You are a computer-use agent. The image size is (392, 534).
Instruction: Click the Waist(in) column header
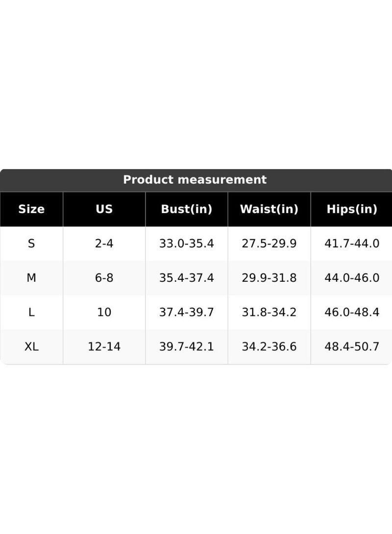pyautogui.click(x=269, y=209)
